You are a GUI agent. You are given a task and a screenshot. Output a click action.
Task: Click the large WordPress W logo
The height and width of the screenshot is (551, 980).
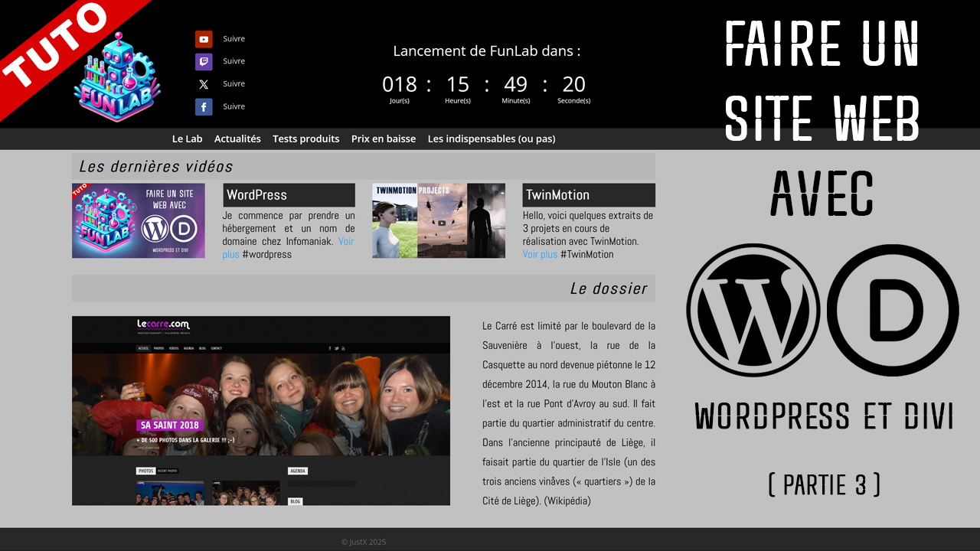pyautogui.click(x=753, y=310)
